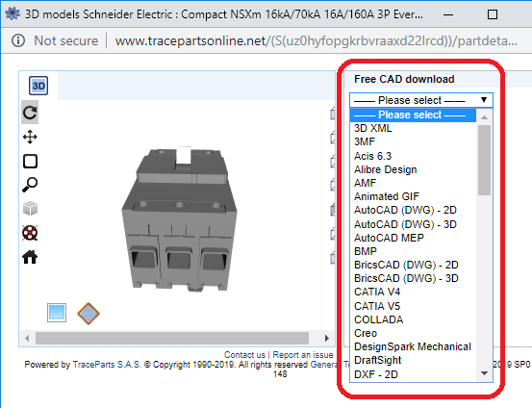Select the rotate view tool
The image size is (532, 408).
click(30, 113)
